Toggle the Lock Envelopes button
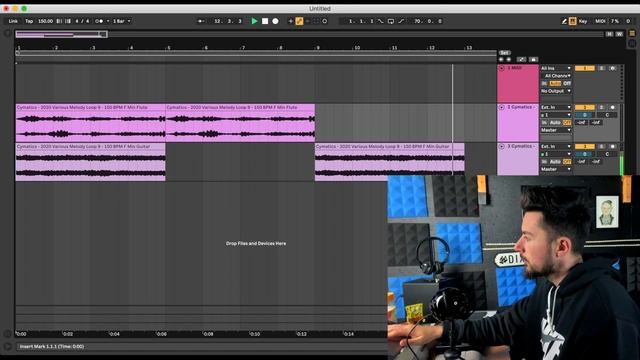640x360 pixels. pyautogui.click(x=533, y=60)
